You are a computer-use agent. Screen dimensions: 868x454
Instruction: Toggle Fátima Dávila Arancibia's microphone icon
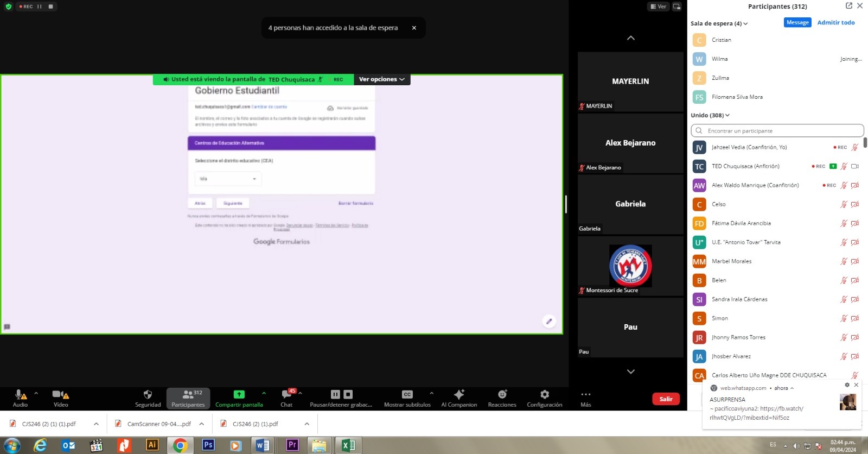pyautogui.click(x=844, y=224)
